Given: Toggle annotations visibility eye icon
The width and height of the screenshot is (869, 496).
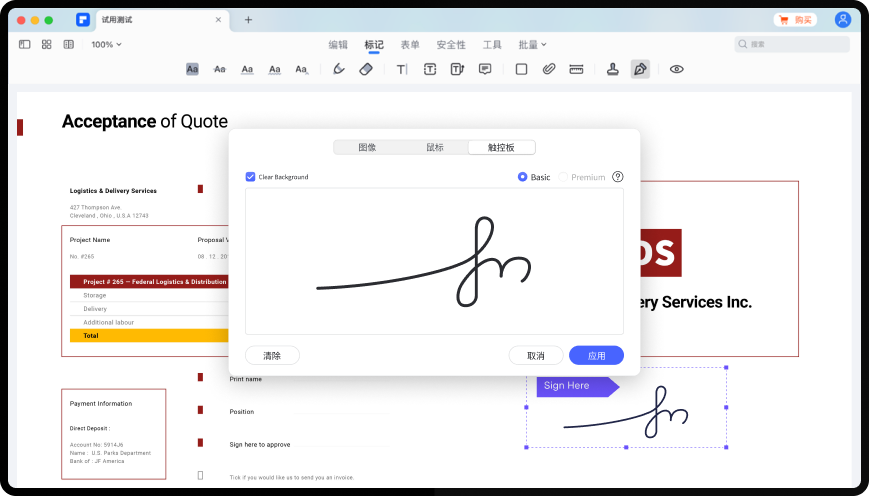Looking at the screenshot, I should pos(676,69).
